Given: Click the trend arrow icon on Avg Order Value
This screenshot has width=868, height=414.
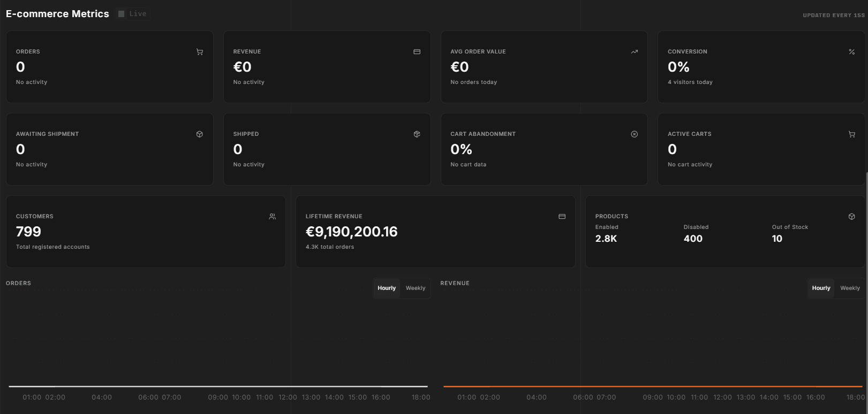Looking at the screenshot, I should pos(635,52).
